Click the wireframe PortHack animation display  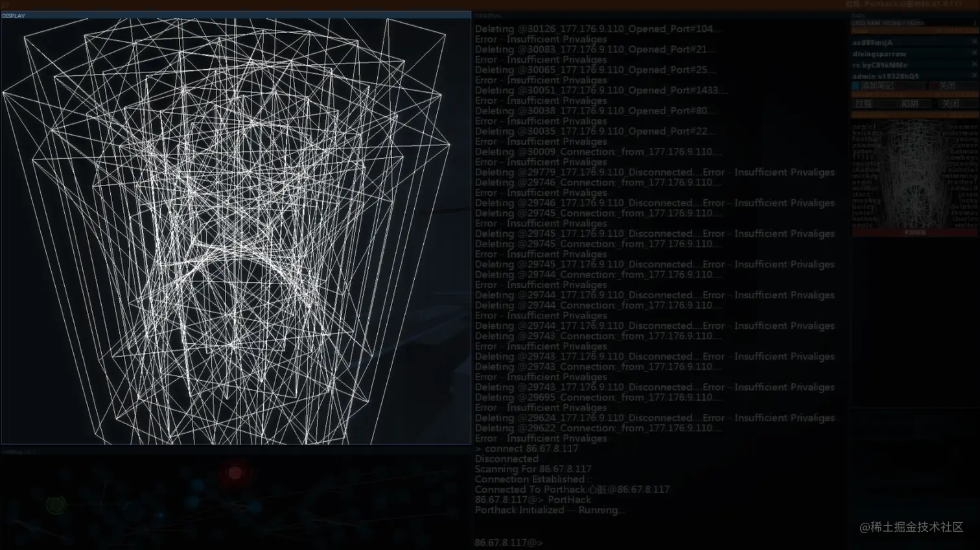236,232
